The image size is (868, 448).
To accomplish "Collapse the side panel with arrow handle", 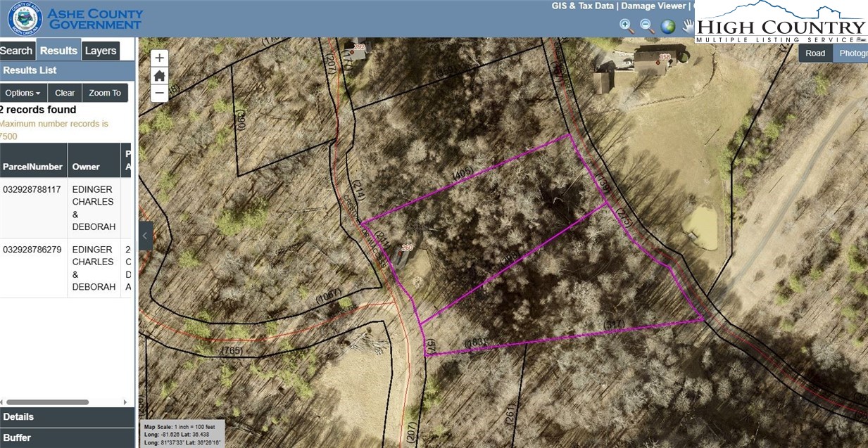I will coord(144,236).
